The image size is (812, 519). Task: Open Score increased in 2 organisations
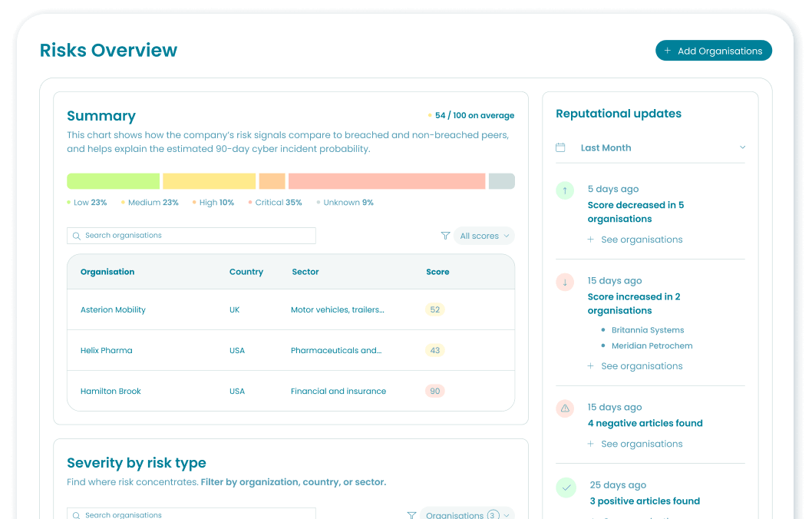[x=634, y=303]
